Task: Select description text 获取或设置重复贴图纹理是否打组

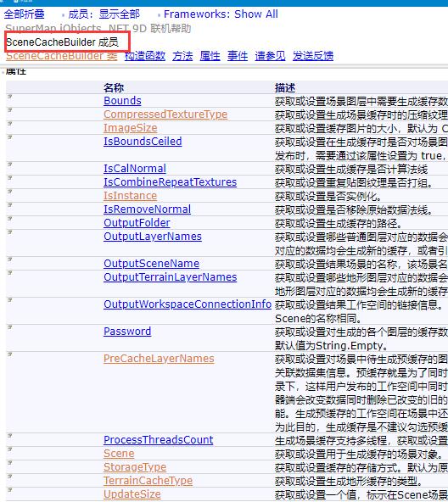Action: point(354,183)
